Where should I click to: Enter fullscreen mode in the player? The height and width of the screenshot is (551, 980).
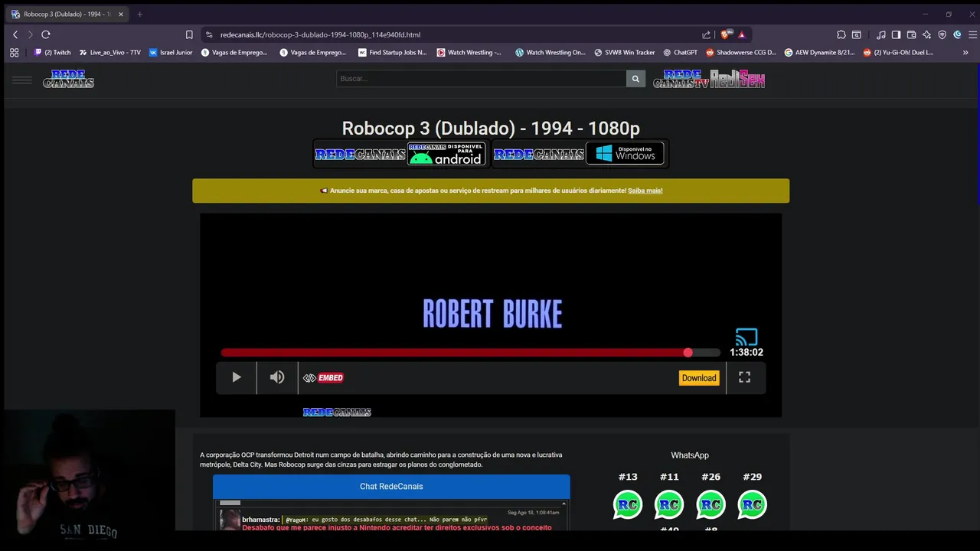pos(744,377)
